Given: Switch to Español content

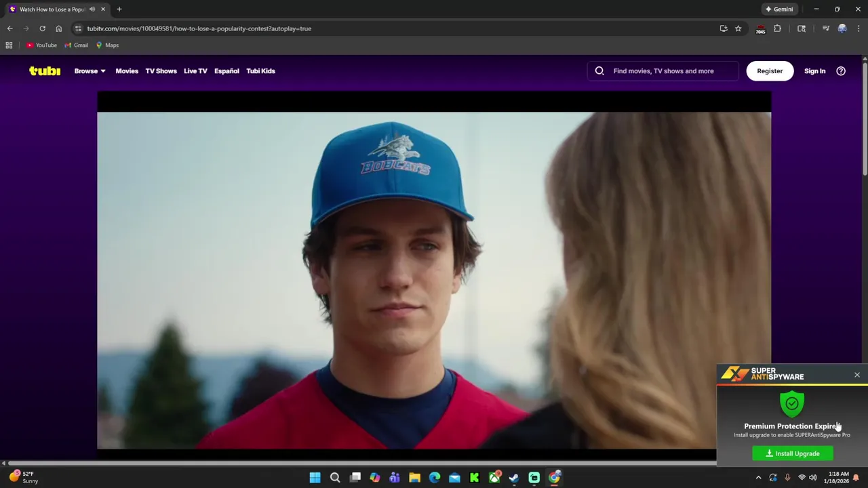Looking at the screenshot, I should [x=226, y=70].
